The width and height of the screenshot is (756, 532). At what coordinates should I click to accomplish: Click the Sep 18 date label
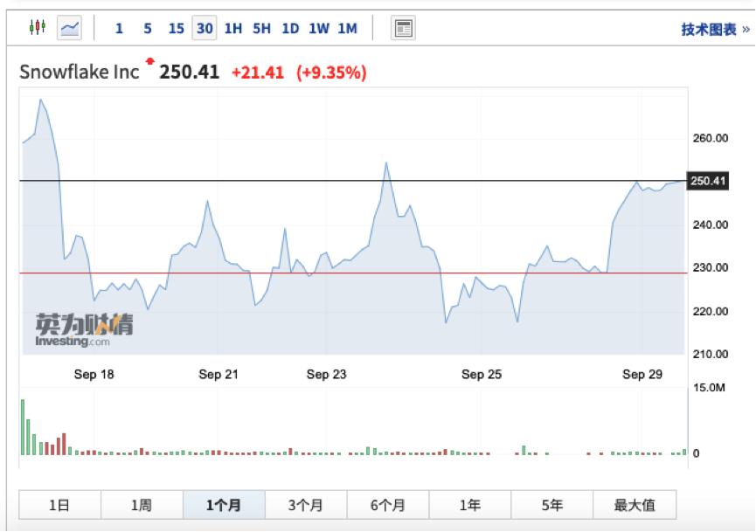94,375
